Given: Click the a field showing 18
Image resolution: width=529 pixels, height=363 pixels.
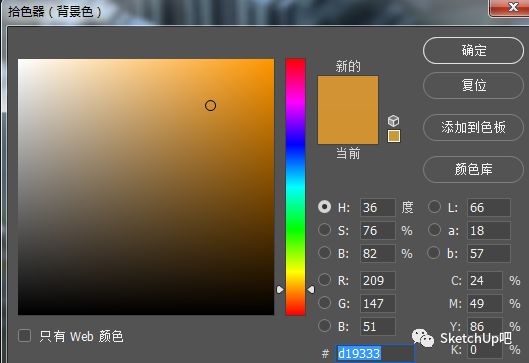Looking at the screenshot, I should tap(489, 230).
